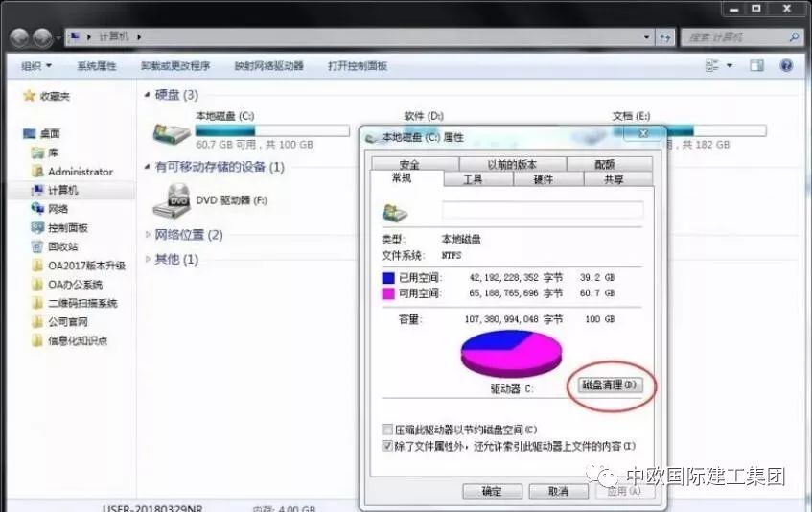Viewport: 812px width, 512px height.
Task: Switch to the 共享 tab
Action: coord(617,179)
